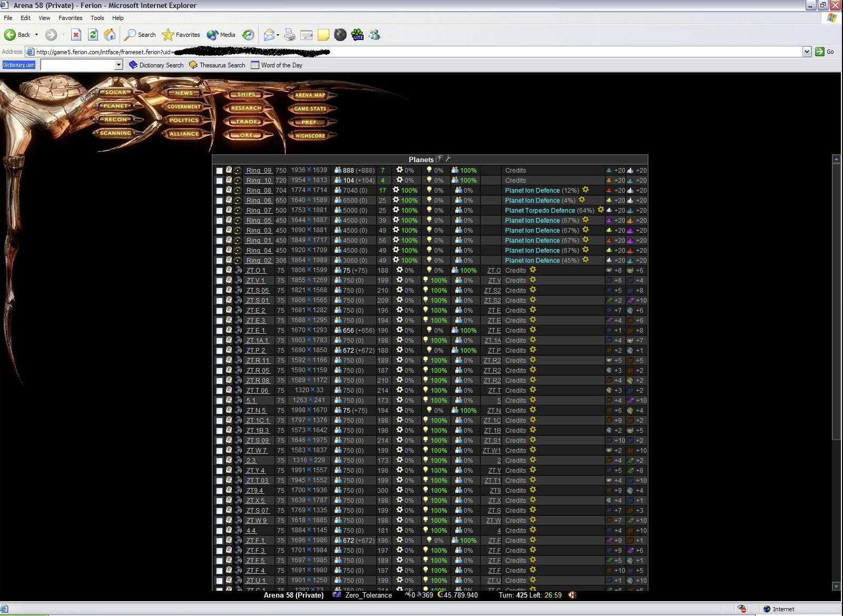
Task: Open the address bar dropdown
Action: click(x=808, y=52)
